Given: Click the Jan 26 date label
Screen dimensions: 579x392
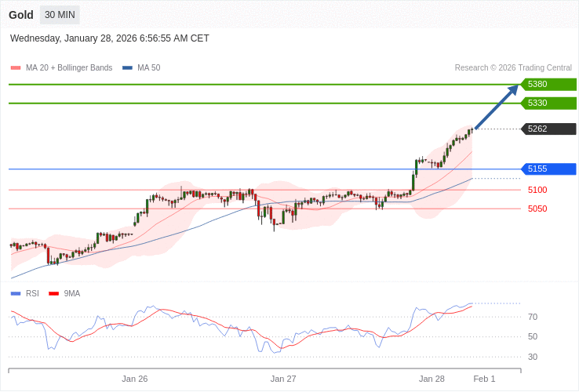Looking at the screenshot, I should pos(135,379).
